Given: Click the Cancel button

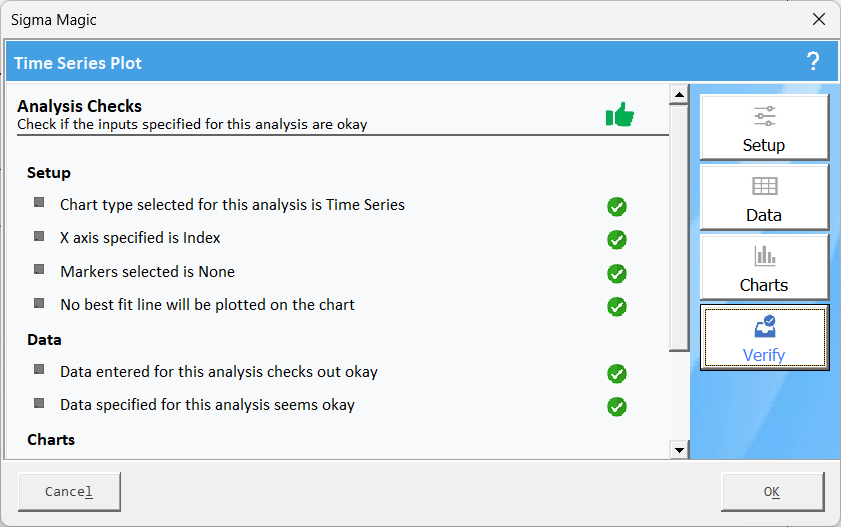Looking at the screenshot, I should [x=69, y=492].
